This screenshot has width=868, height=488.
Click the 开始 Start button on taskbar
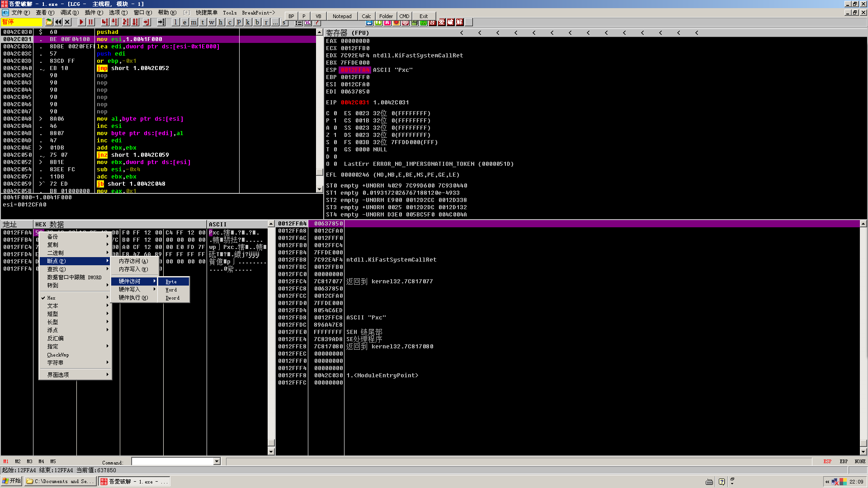point(12,481)
